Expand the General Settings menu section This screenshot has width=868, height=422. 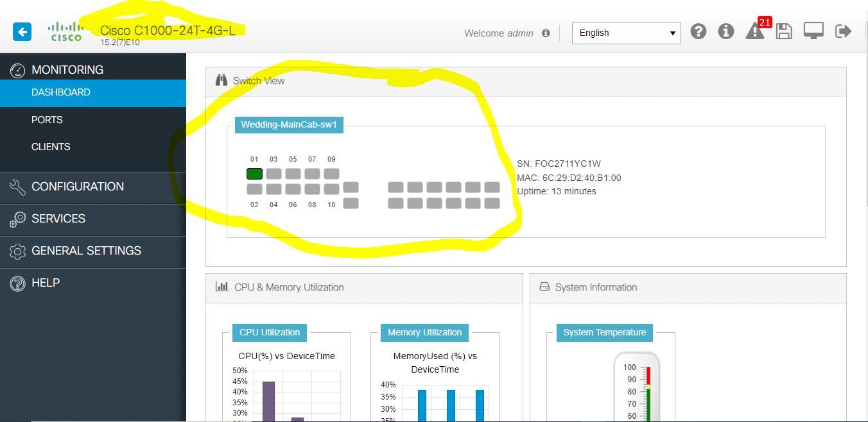click(86, 251)
